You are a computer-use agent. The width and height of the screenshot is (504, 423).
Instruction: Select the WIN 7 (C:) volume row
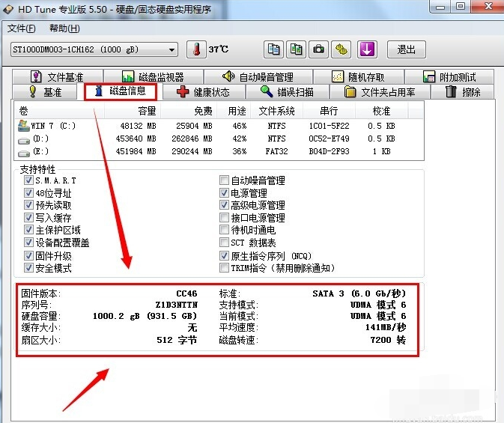pyautogui.click(x=49, y=126)
